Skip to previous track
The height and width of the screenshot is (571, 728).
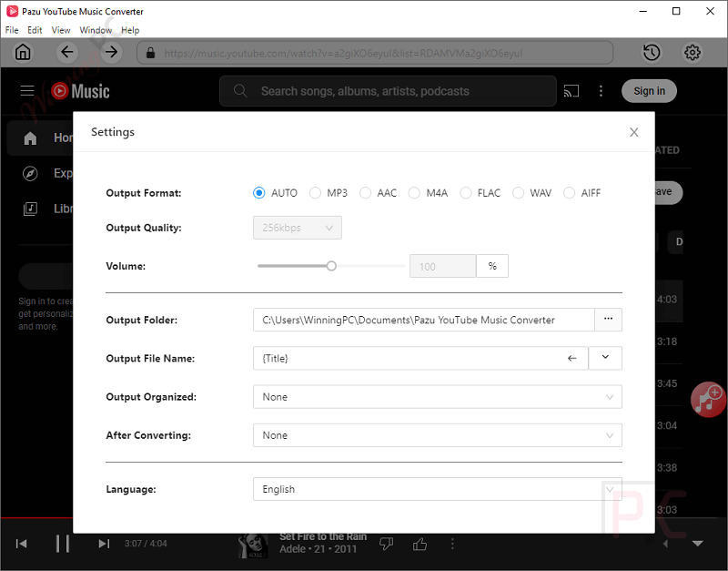(21, 544)
